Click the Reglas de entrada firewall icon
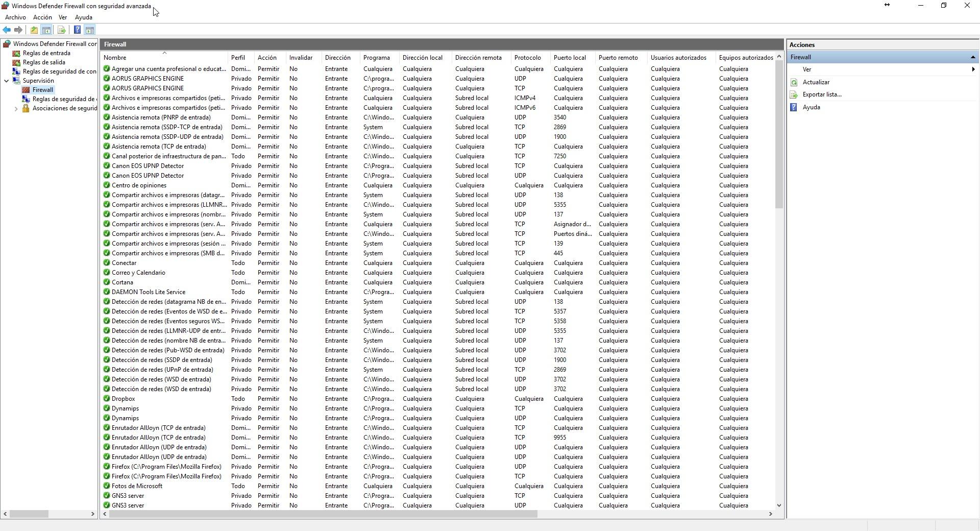 16,53
